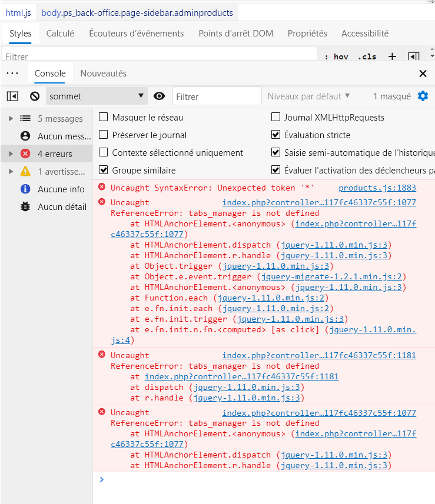Image resolution: width=435 pixels, height=504 pixels.
Task: Select the 4 erreurs filter
Action: (x=47, y=153)
